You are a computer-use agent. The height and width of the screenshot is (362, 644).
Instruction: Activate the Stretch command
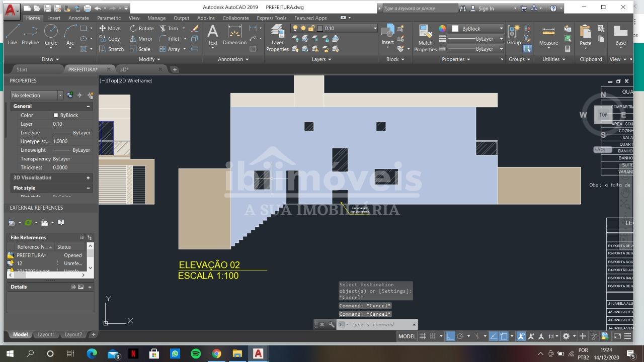[111, 49]
